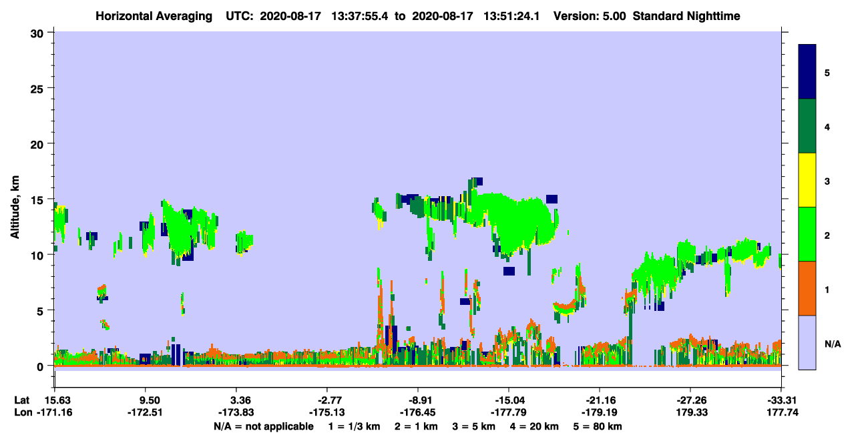
Task: Click the start time '13:37:55.4' in title
Action: coord(359,16)
